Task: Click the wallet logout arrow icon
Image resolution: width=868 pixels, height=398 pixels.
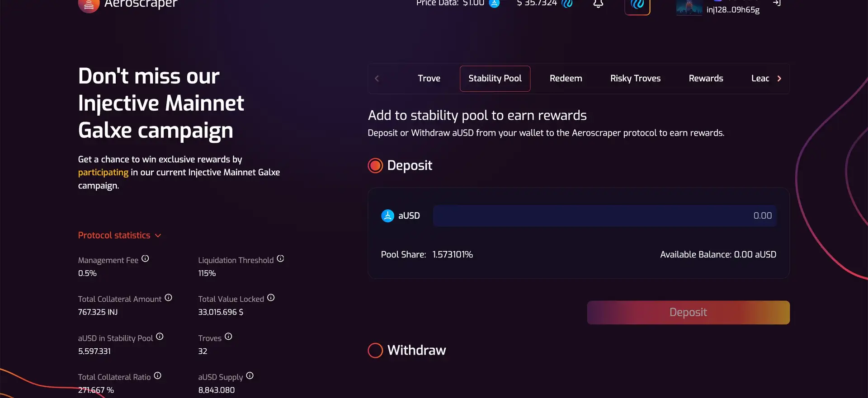Action: tap(777, 3)
